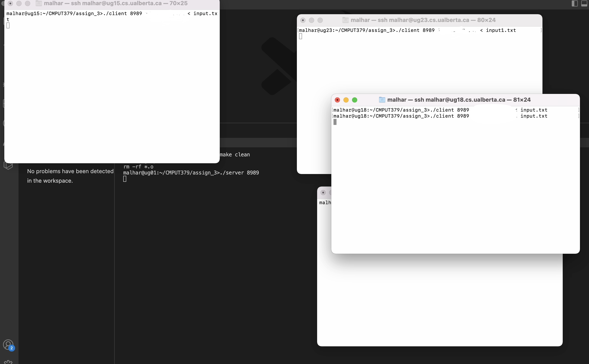Select the ug15.cs.ualberta.ca window title

point(116,3)
